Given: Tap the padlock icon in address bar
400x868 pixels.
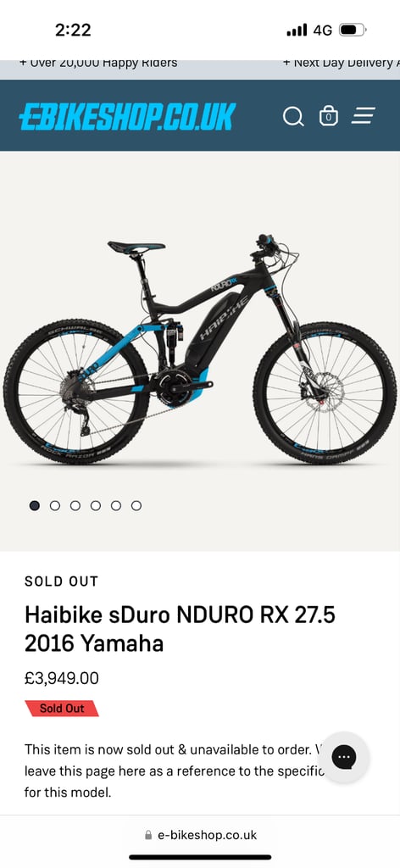Looking at the screenshot, I should (x=147, y=835).
